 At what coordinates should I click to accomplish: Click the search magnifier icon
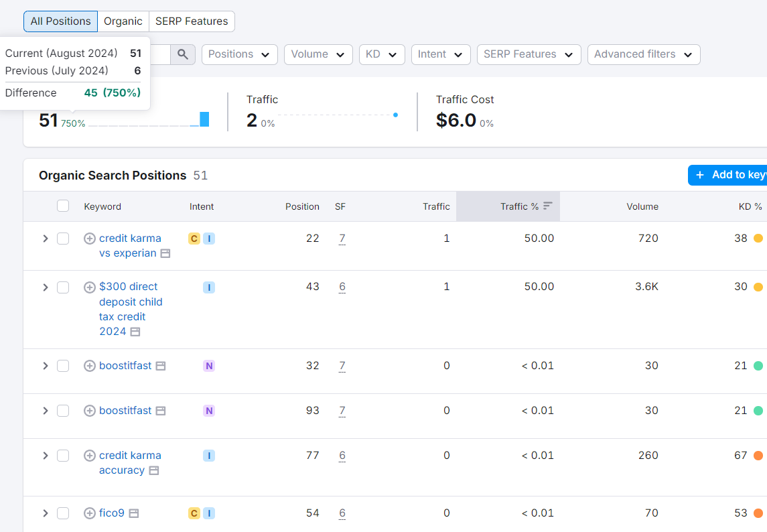pos(183,54)
